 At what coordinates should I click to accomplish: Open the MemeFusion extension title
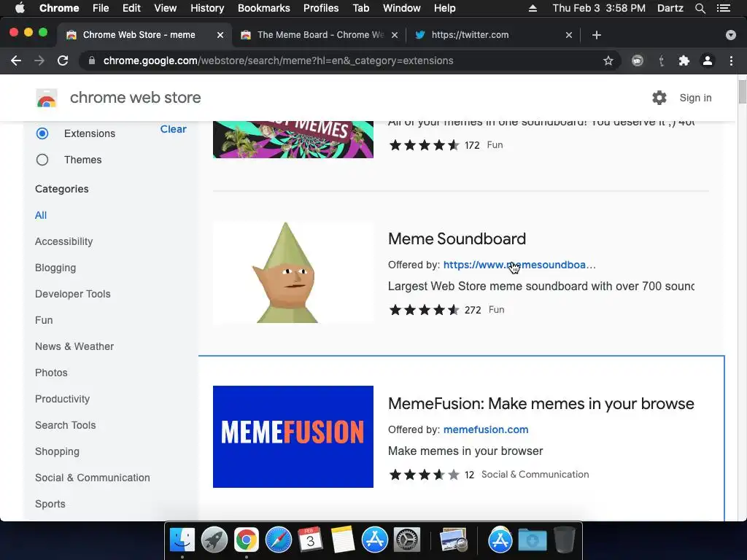(x=541, y=403)
